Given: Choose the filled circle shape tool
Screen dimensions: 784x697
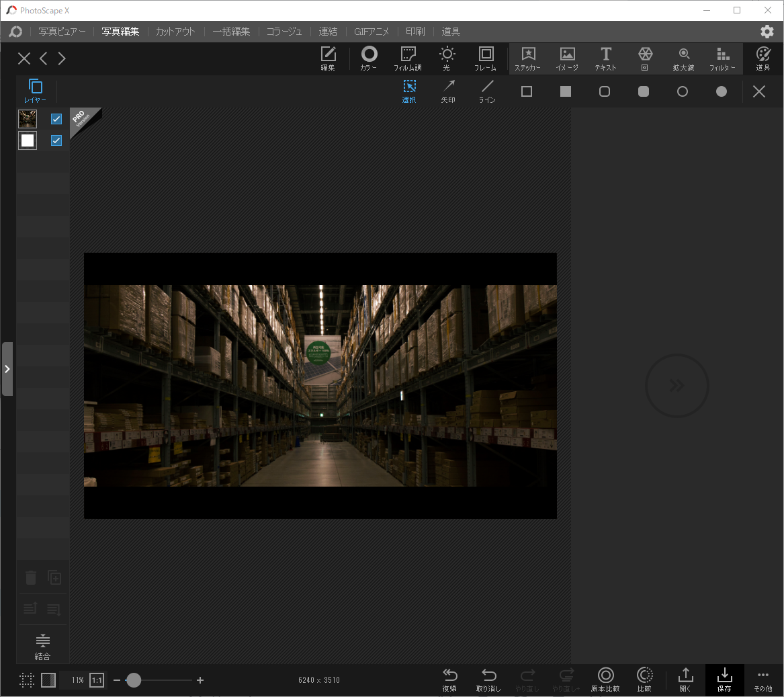Looking at the screenshot, I should click(721, 91).
